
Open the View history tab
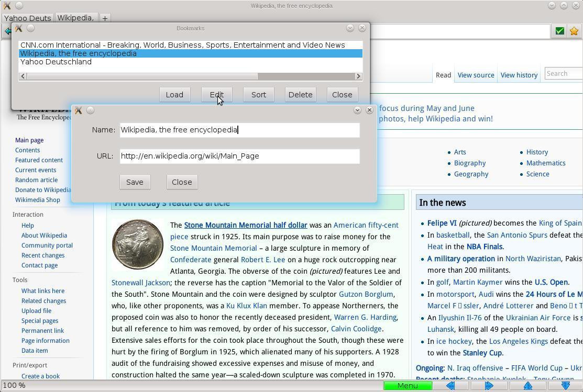pyautogui.click(x=519, y=75)
